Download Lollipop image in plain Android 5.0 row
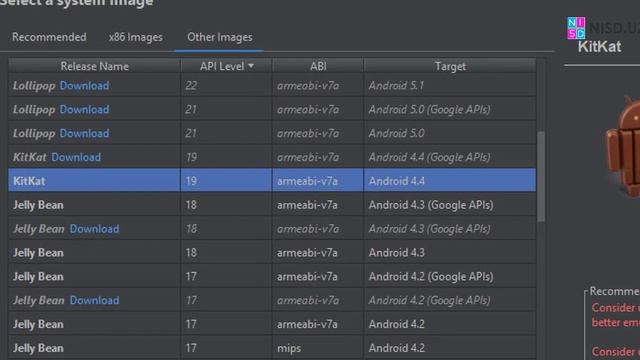 (84, 133)
